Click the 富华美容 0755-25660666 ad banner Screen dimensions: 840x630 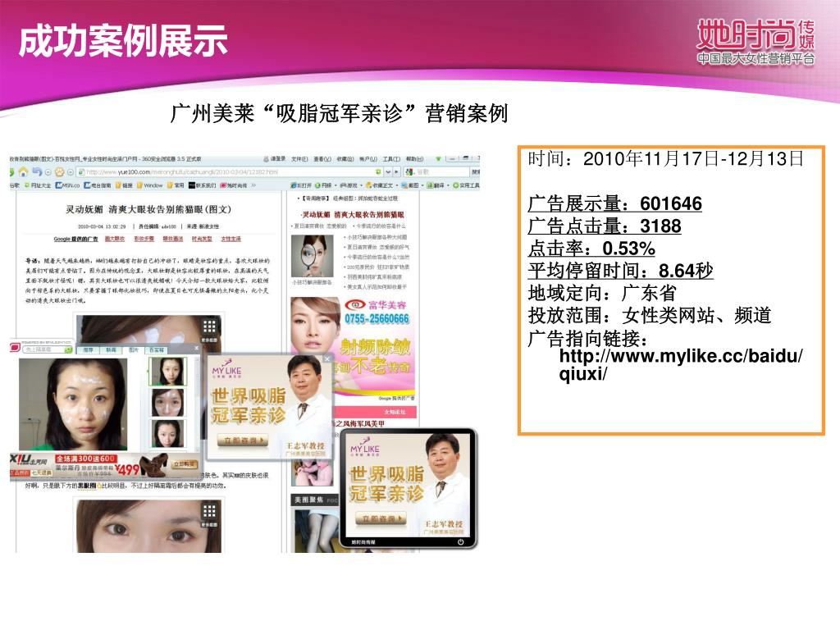pyautogui.click(x=353, y=349)
